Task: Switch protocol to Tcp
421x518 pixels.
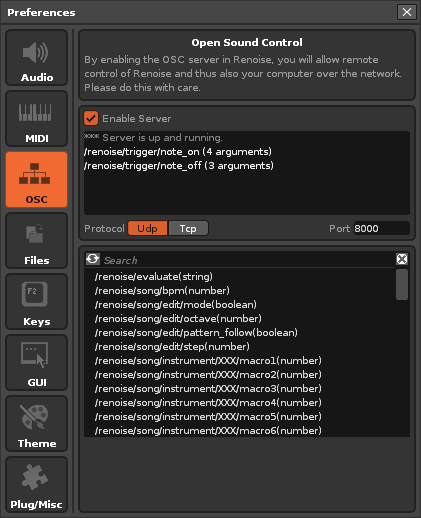Action: point(188,228)
